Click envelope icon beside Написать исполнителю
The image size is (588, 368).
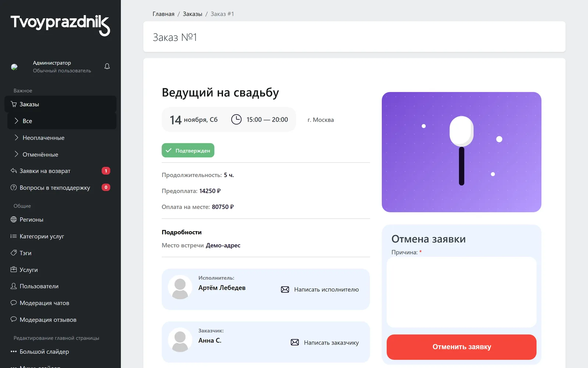click(x=285, y=290)
